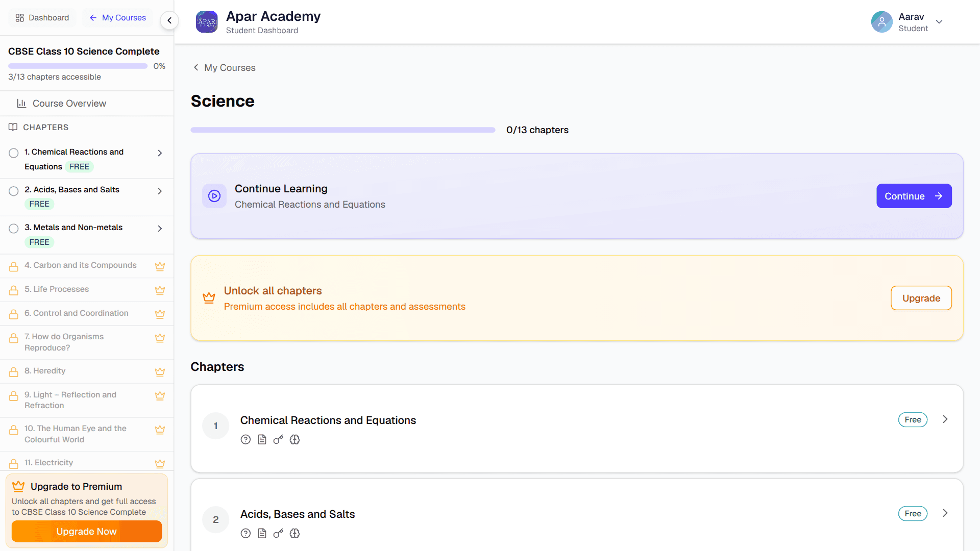980x551 pixels.
Task: Click crown icon beside Life Processes
Action: (160, 290)
